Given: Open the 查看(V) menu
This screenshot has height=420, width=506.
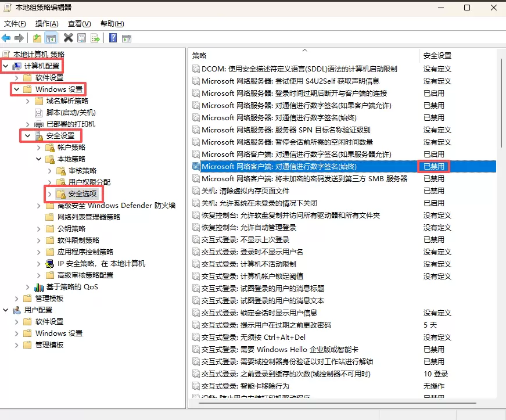Looking at the screenshot, I should (79, 24).
